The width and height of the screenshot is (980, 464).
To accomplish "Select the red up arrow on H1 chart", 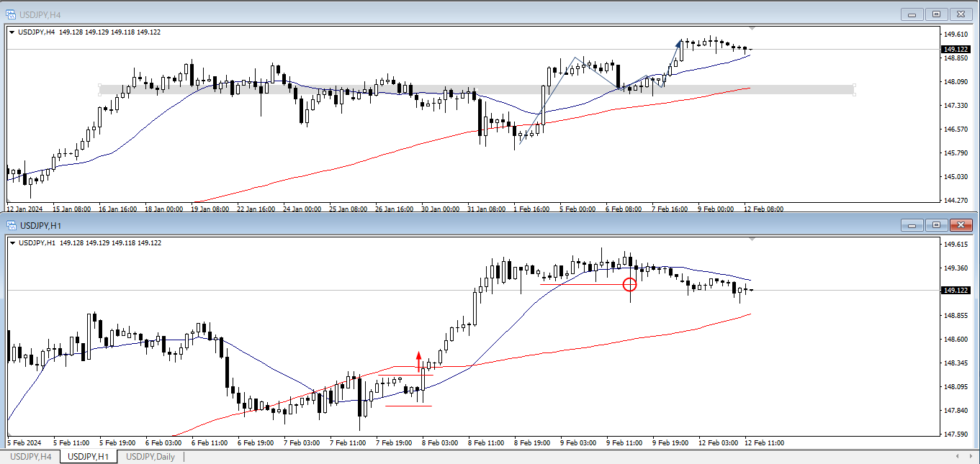I will pos(419,358).
